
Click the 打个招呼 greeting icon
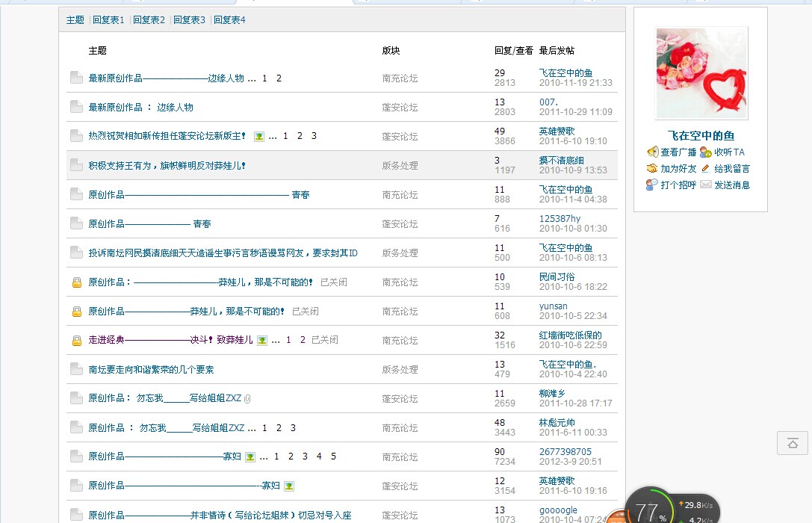[652, 185]
